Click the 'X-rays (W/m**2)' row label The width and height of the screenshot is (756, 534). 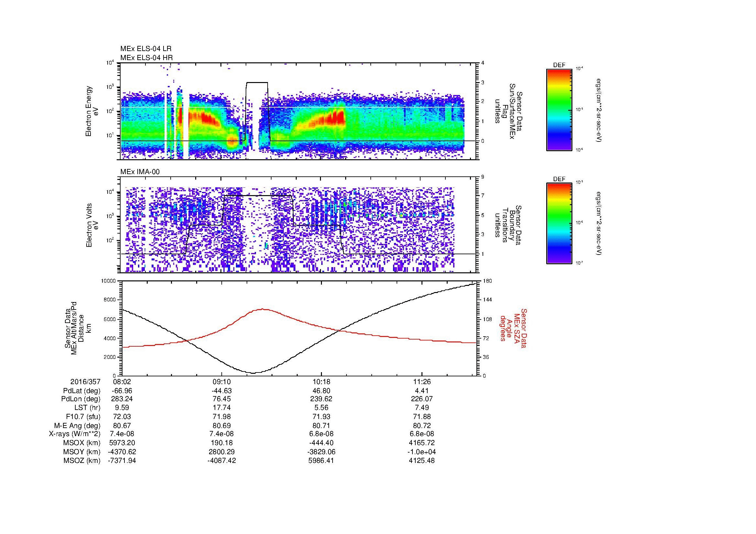[x=75, y=434]
